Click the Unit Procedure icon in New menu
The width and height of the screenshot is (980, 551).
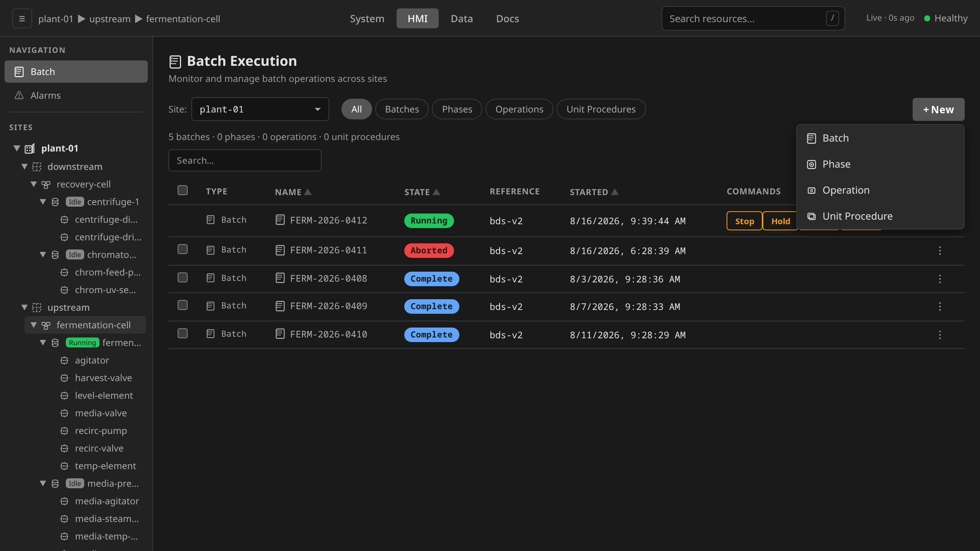point(812,217)
